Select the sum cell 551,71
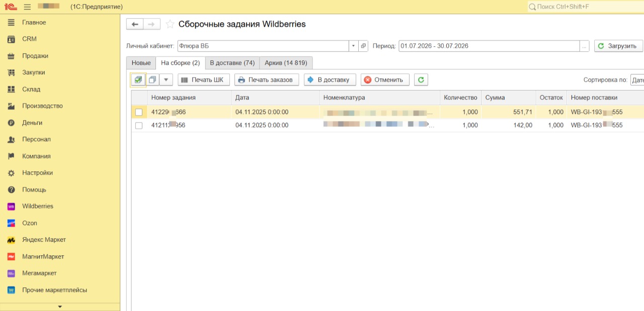Image resolution: width=644 pixels, height=311 pixels. pyautogui.click(x=508, y=112)
